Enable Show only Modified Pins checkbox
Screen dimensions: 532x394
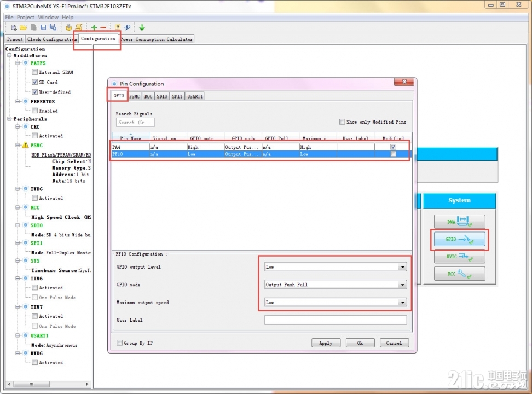coord(342,122)
